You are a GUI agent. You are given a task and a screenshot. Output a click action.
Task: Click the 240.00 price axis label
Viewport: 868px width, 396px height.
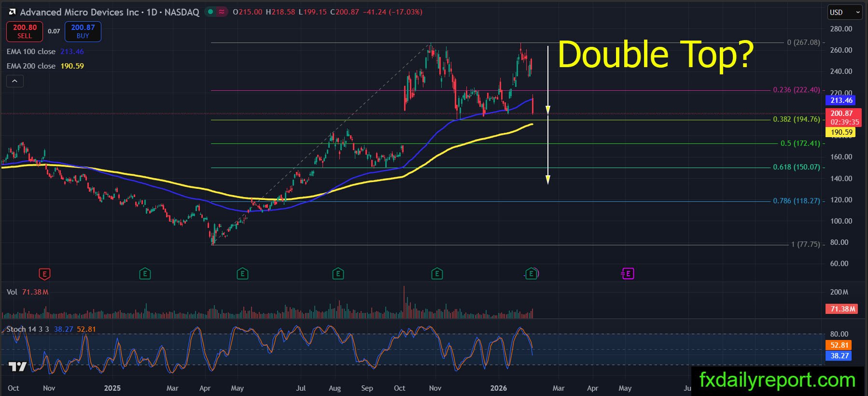(x=841, y=71)
